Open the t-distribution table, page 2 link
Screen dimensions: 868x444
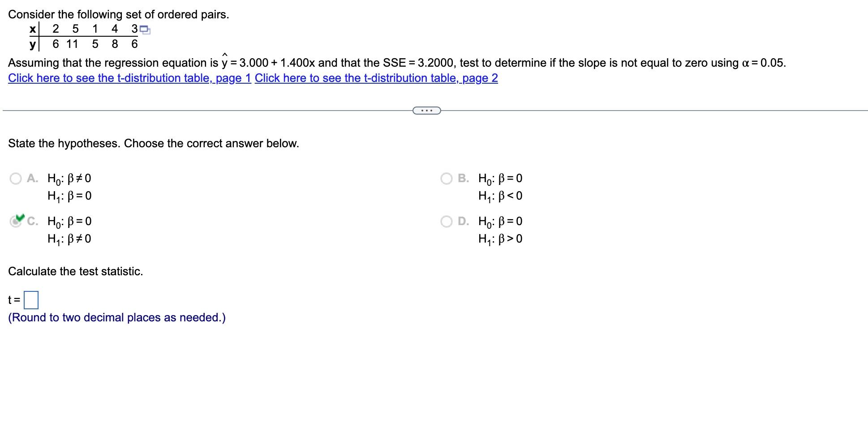point(375,78)
